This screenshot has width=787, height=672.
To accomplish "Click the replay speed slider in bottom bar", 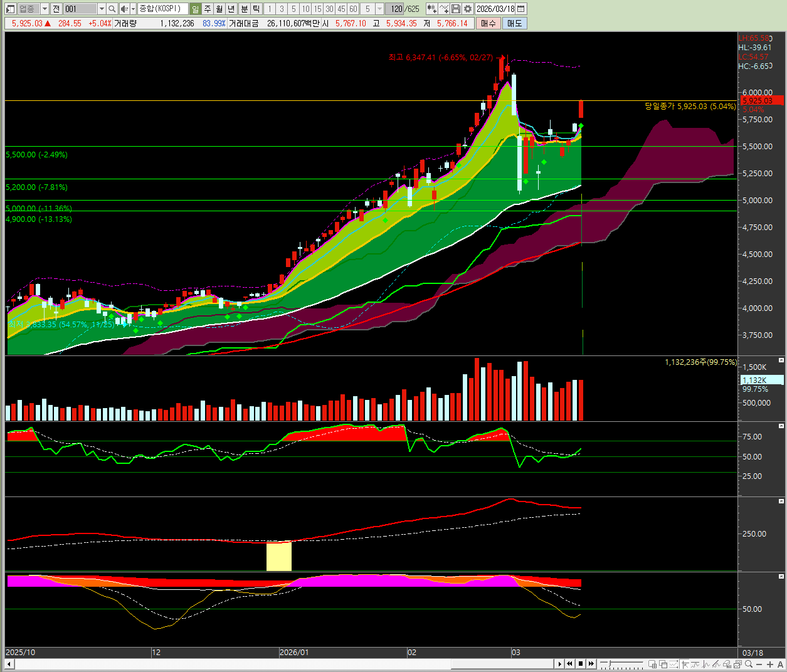I will tap(610, 663).
